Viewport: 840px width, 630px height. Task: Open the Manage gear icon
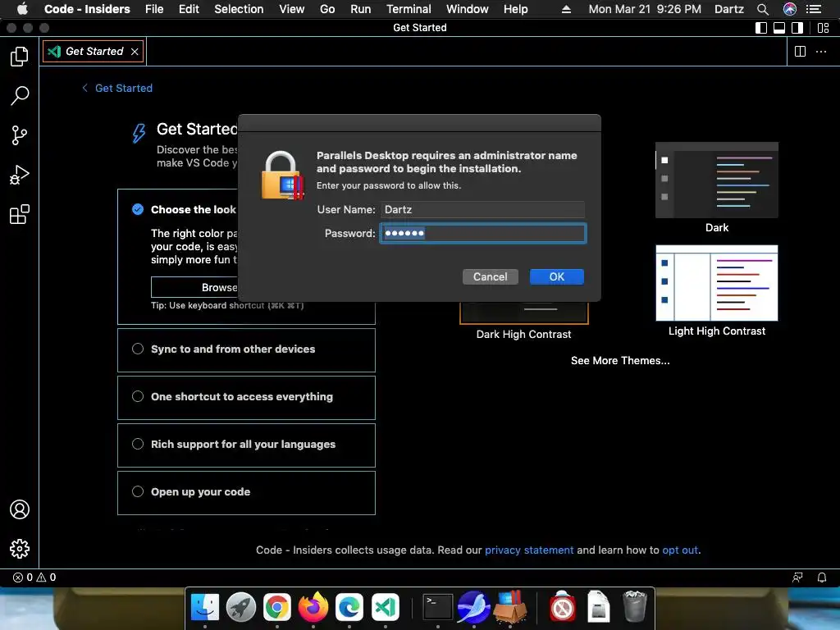(x=20, y=549)
